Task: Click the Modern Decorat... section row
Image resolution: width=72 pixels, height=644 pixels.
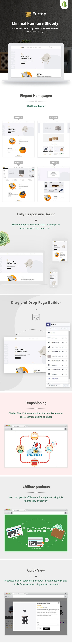Action: click(57, 356)
